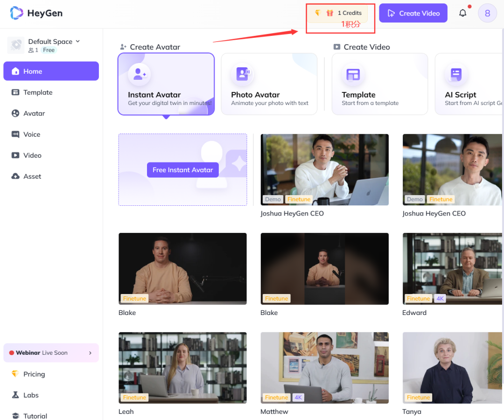Click the Matthew name label
Image resolution: width=504 pixels, height=420 pixels.
[274, 411]
